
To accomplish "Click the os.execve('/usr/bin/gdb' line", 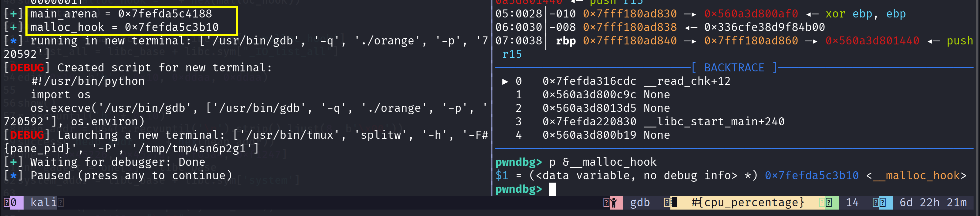I will click(x=259, y=108).
